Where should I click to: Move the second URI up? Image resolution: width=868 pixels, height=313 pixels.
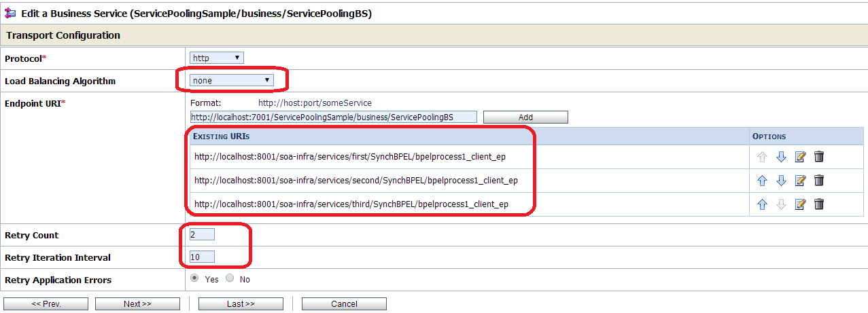coord(762,181)
